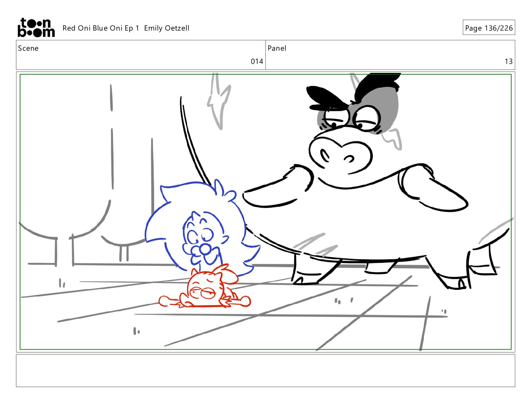Viewport: 532px width, 411px height.
Task: Select the project title 'Red Oni Blue Oni Ep 1'
Action: coord(101,28)
